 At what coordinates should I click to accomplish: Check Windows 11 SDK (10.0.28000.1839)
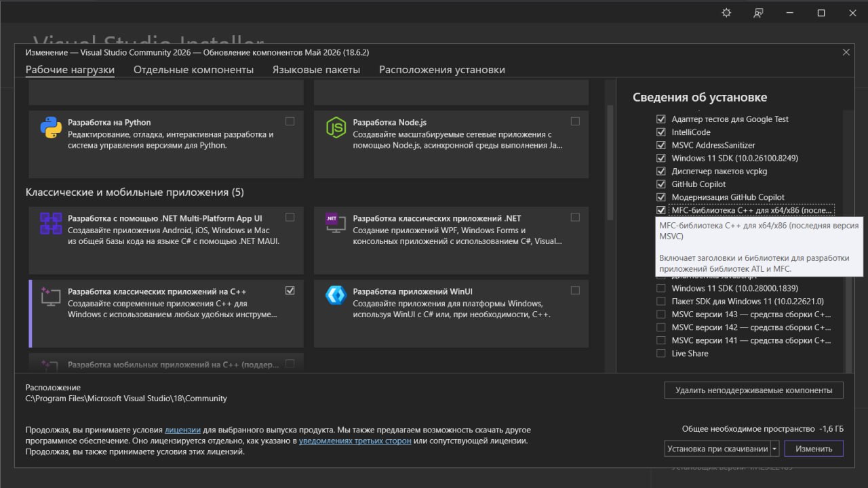(661, 289)
